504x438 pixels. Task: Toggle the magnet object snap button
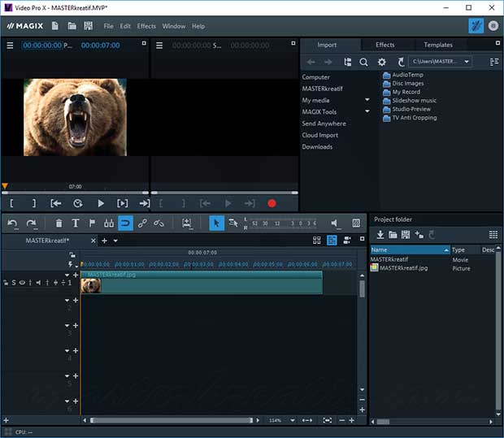point(125,223)
